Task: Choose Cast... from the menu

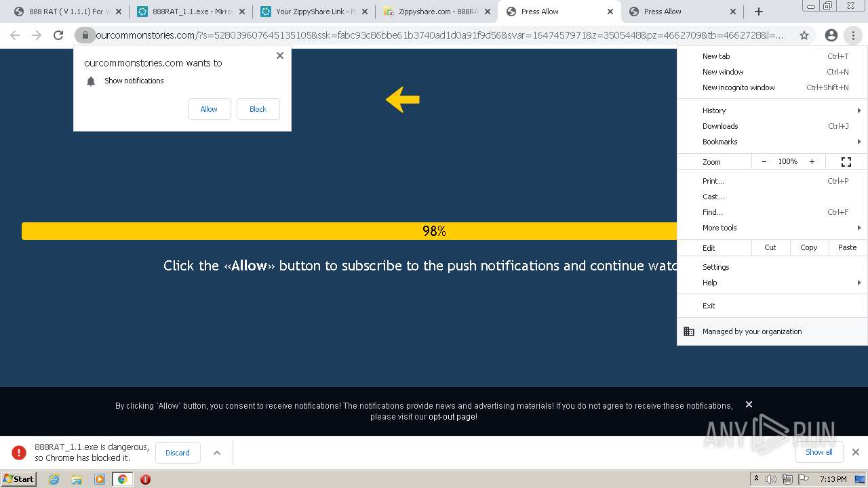Action: [x=772, y=197]
